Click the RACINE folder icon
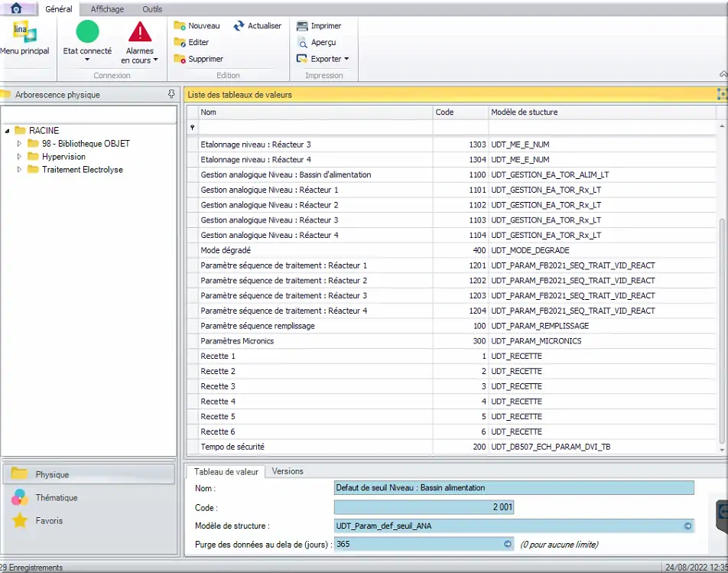This screenshot has width=728, height=573. point(20,131)
